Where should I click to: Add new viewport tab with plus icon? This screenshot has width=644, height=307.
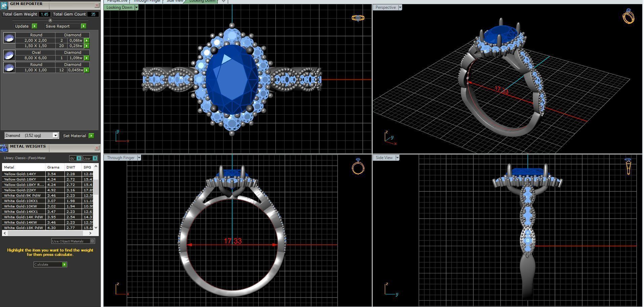point(223,1)
